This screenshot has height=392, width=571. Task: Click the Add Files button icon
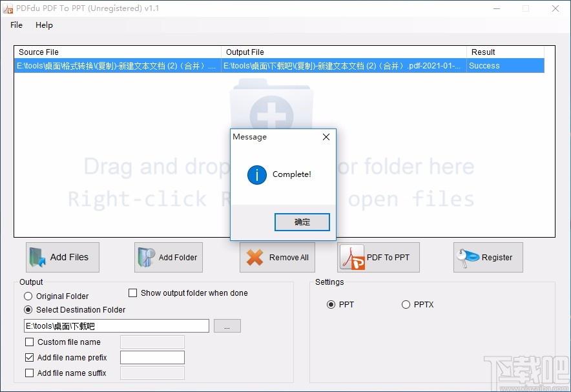pos(37,257)
